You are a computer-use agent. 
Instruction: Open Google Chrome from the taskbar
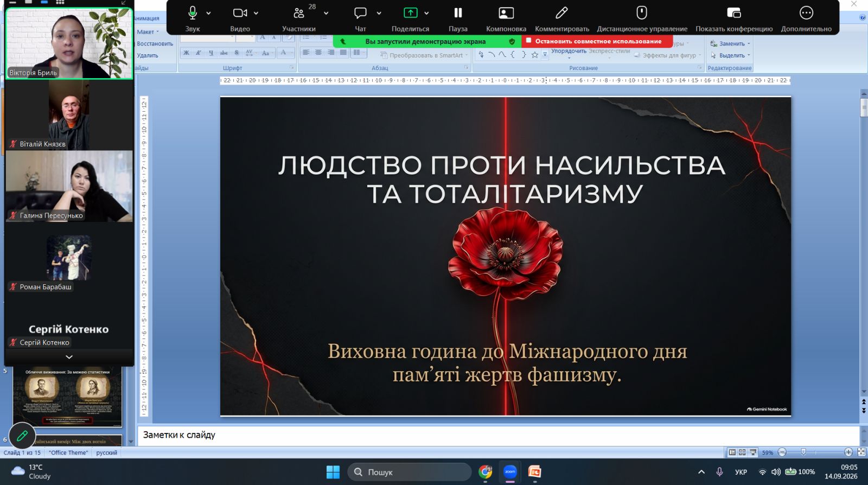pyautogui.click(x=485, y=471)
